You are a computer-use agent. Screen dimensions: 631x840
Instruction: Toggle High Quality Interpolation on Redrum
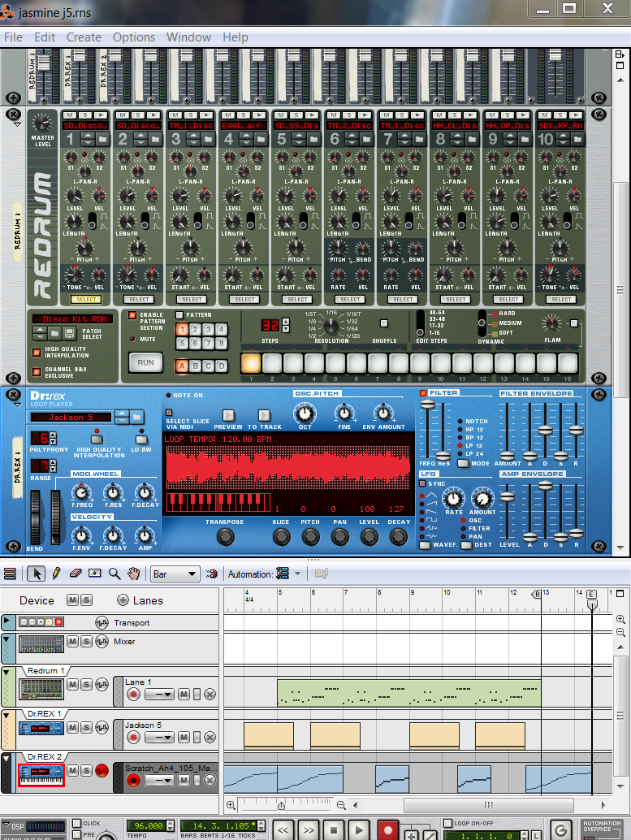(x=37, y=352)
